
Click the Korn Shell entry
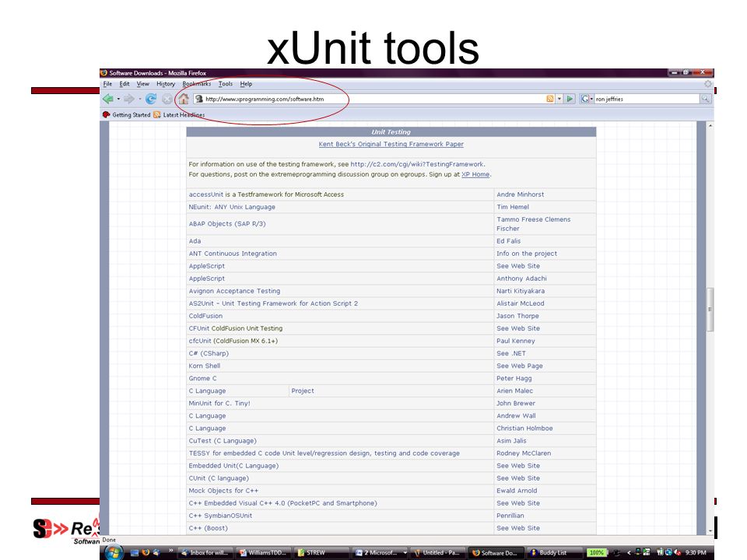205,366
